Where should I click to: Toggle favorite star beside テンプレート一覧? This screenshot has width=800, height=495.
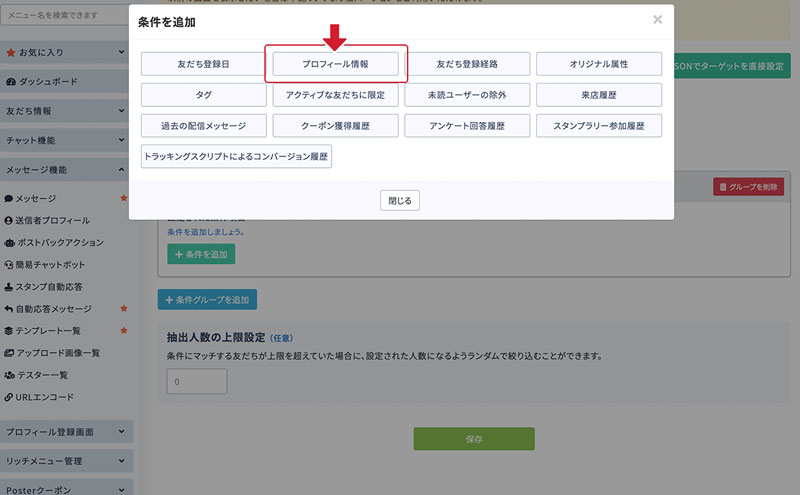click(x=123, y=331)
